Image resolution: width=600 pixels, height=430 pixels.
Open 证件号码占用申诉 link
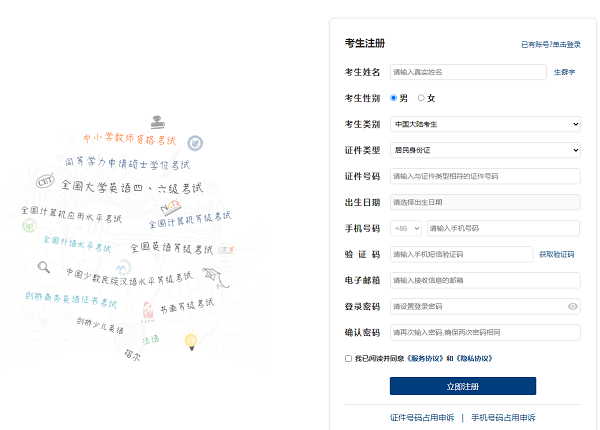(x=422, y=417)
